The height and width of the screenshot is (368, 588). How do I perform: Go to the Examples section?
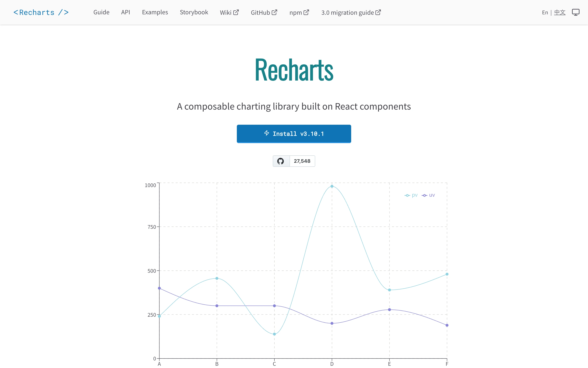155,12
